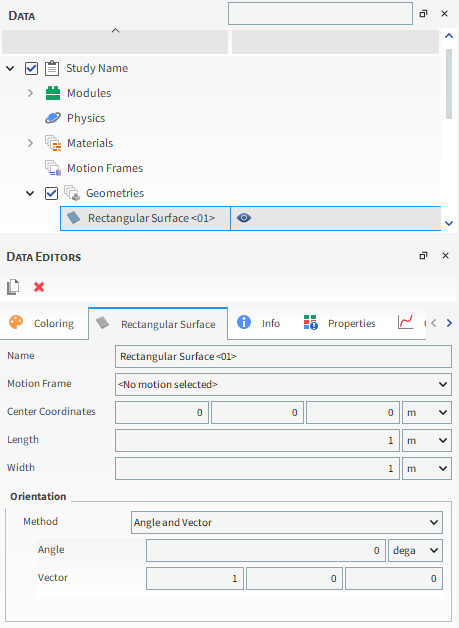Screen dimensions: 459x628
Task: Click the second column header in Data tree
Action: pyautogui.click(x=336, y=42)
